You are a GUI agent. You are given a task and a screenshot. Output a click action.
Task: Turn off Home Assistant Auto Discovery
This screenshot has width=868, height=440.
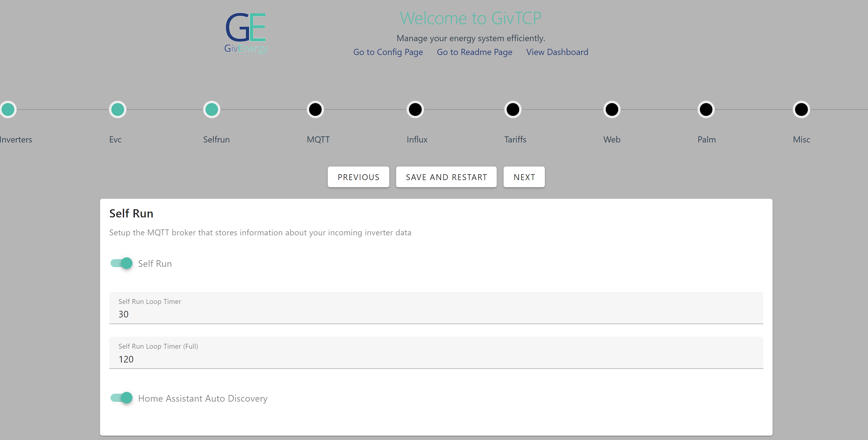[x=122, y=398]
